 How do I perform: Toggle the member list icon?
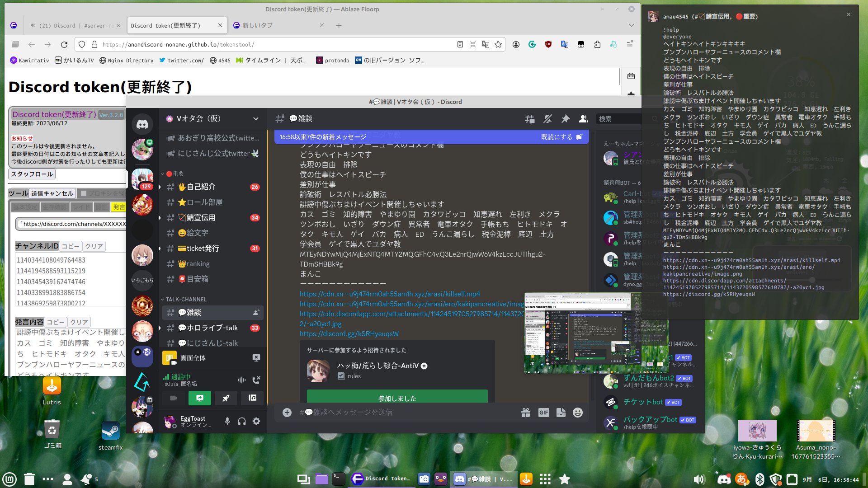click(x=583, y=119)
